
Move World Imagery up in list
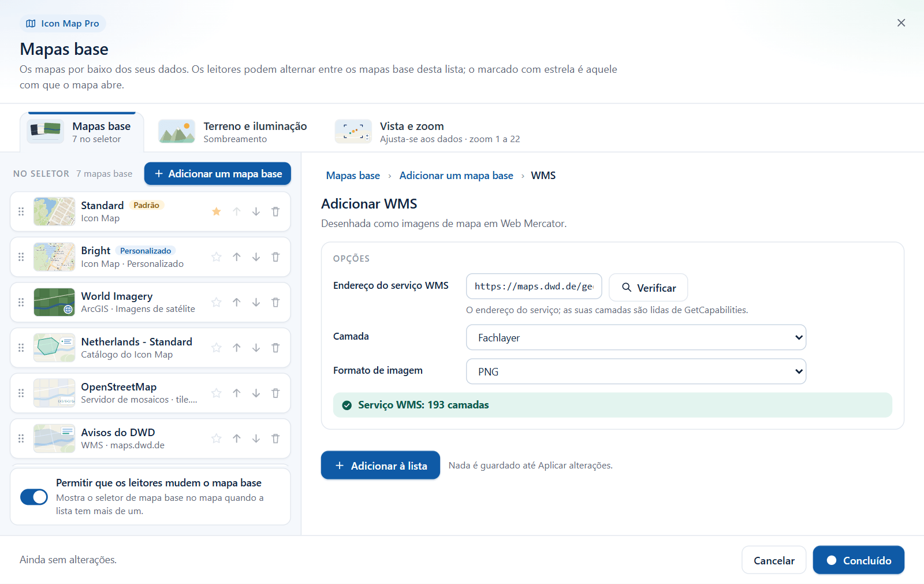pos(237,302)
